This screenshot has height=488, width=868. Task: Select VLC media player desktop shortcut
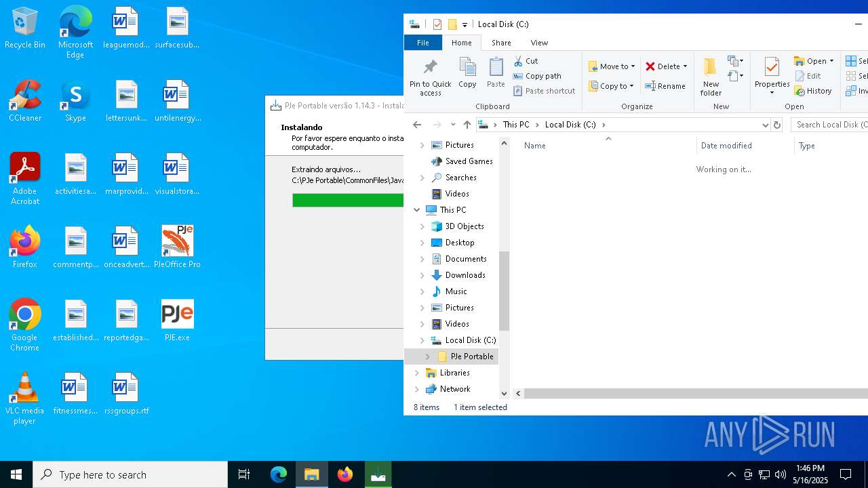25,399
